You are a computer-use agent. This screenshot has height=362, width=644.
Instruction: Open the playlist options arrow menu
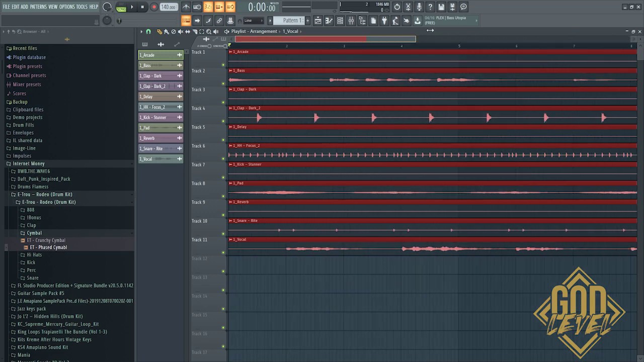coord(141,32)
